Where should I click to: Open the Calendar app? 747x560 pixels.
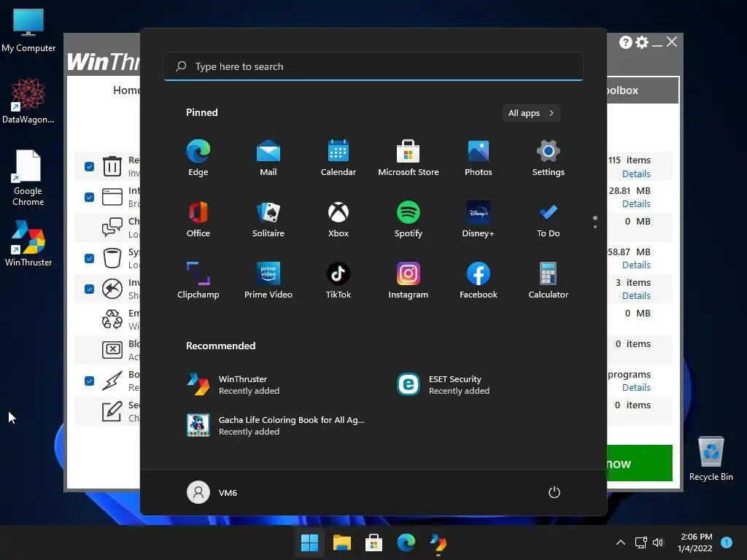click(x=338, y=157)
